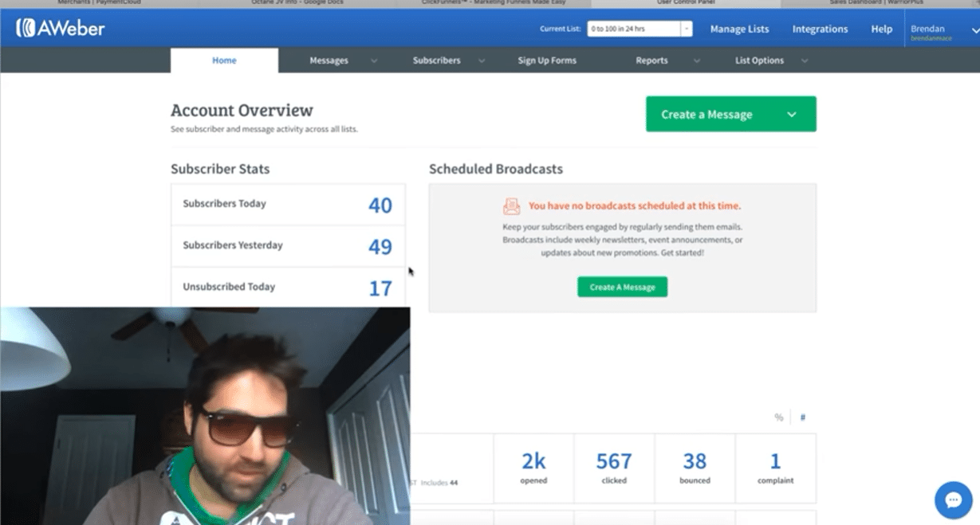Expand the Messages menu chevron
The width and height of the screenshot is (980, 525).
(x=374, y=61)
